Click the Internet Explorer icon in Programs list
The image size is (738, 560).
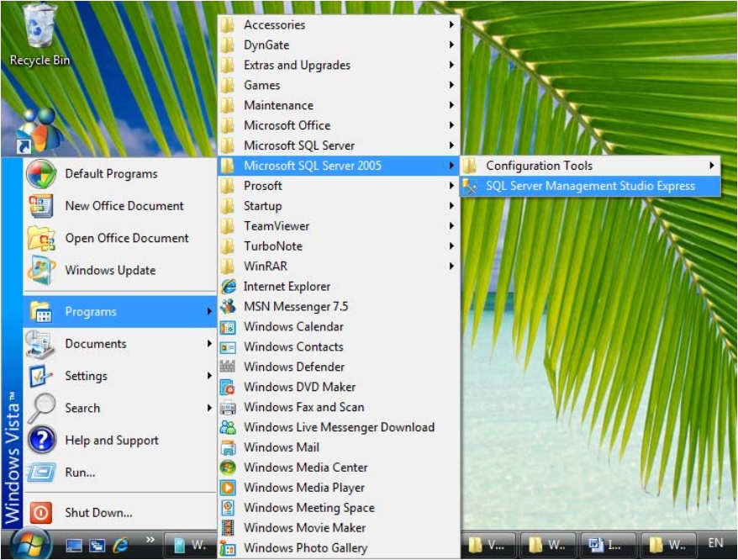(229, 287)
